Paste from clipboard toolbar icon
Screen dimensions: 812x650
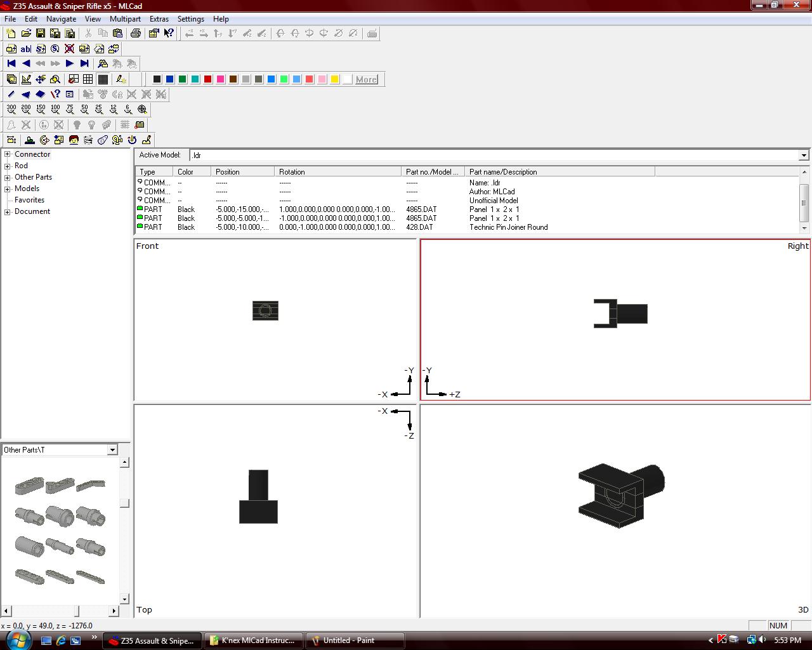tap(117, 34)
